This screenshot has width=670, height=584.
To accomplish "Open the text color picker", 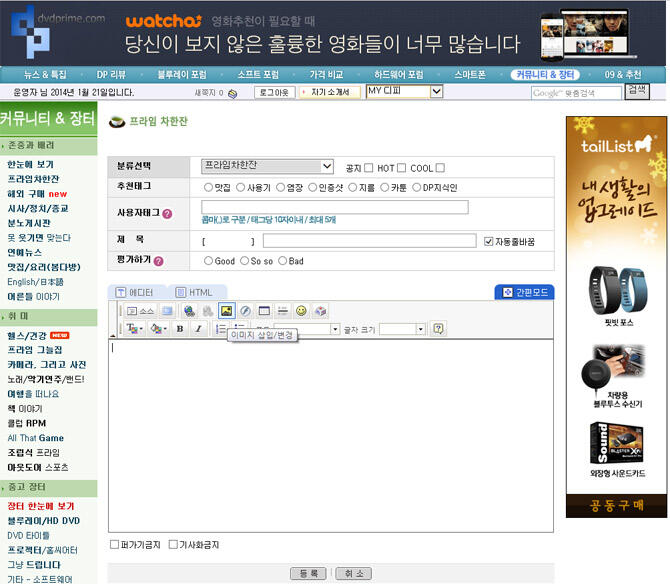I will (135, 329).
